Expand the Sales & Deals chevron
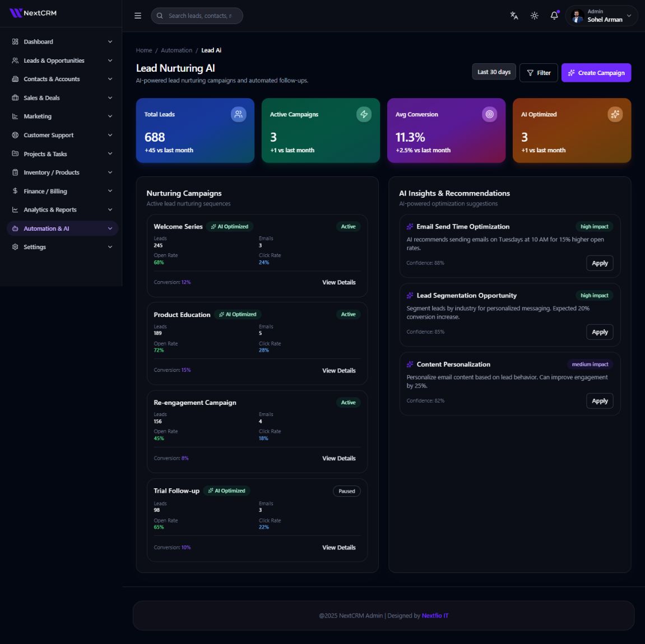 point(110,98)
